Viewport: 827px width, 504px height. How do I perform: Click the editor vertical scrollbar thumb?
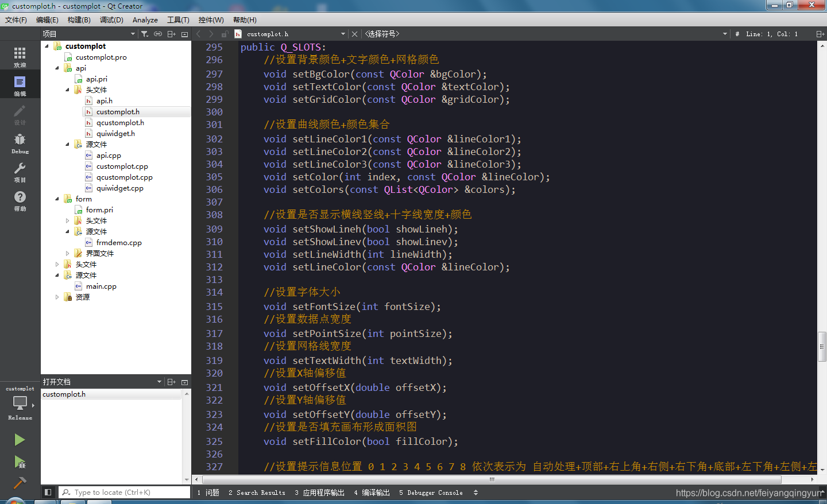pos(822,347)
